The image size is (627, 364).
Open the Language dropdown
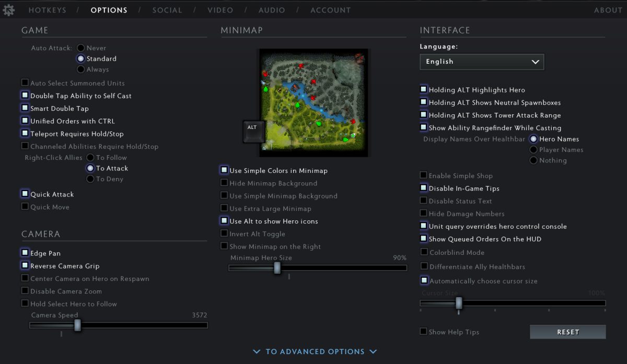pos(481,62)
